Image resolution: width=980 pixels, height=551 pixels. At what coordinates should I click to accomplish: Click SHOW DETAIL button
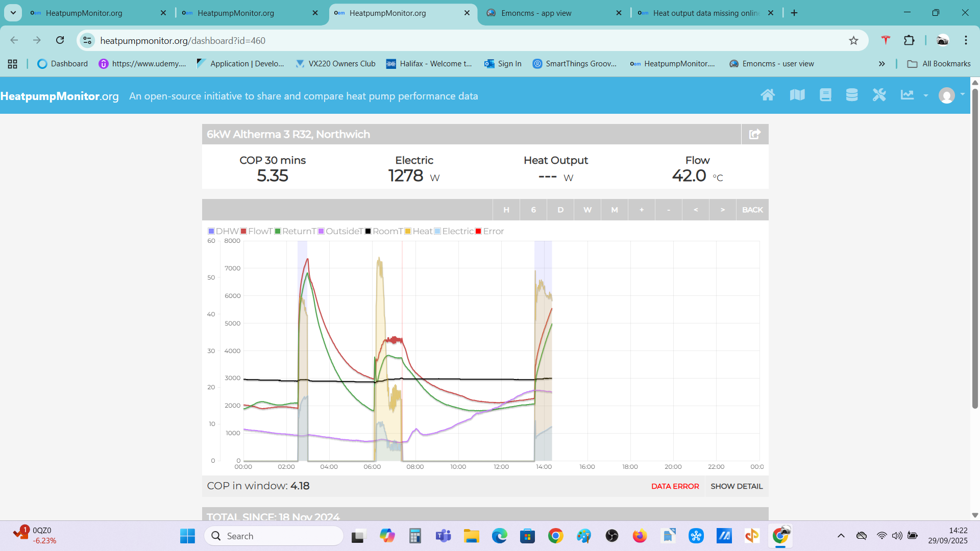(x=736, y=486)
